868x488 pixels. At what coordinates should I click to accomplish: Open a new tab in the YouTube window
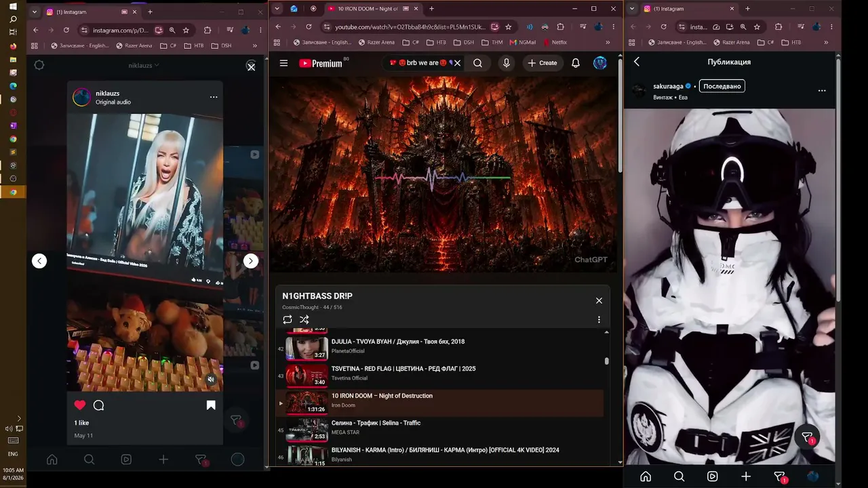click(431, 9)
